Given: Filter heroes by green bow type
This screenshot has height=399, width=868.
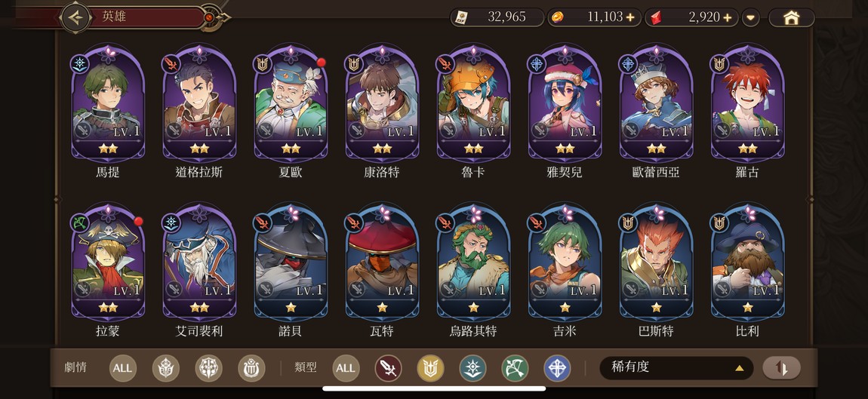Looking at the screenshot, I should pos(515,369).
